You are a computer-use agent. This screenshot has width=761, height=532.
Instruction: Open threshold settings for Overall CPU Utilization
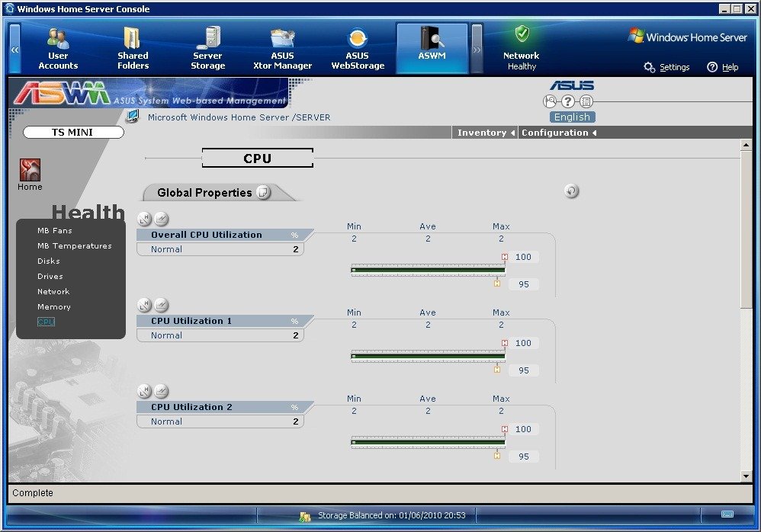pos(145,220)
